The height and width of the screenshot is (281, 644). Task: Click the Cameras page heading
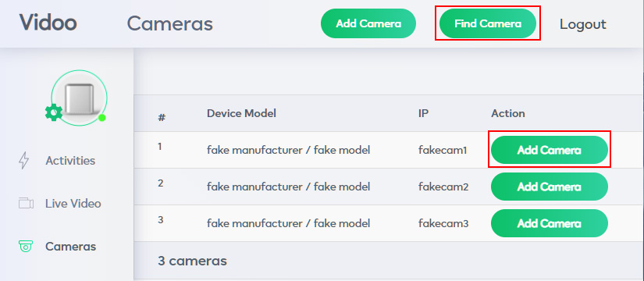coord(169,23)
